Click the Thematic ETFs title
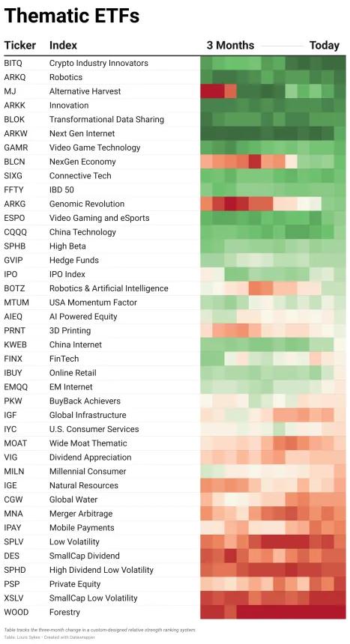350x644 pixels. click(72, 16)
